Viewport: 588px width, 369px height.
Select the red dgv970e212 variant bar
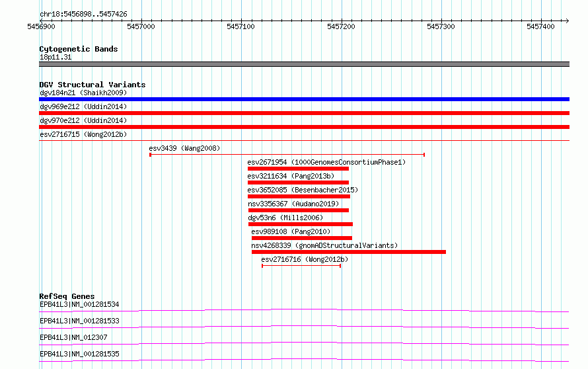coord(304,127)
